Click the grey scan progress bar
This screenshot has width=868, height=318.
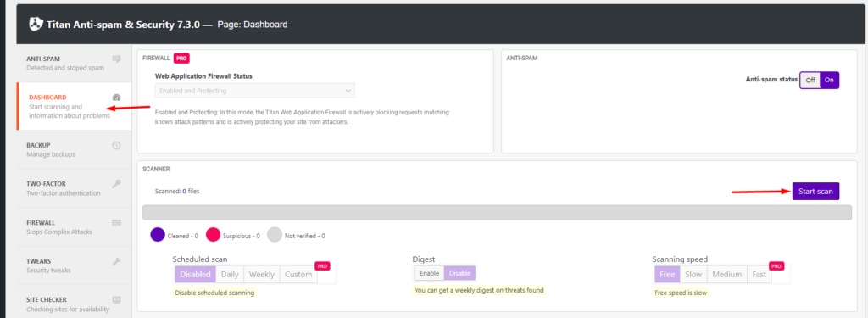tap(497, 212)
